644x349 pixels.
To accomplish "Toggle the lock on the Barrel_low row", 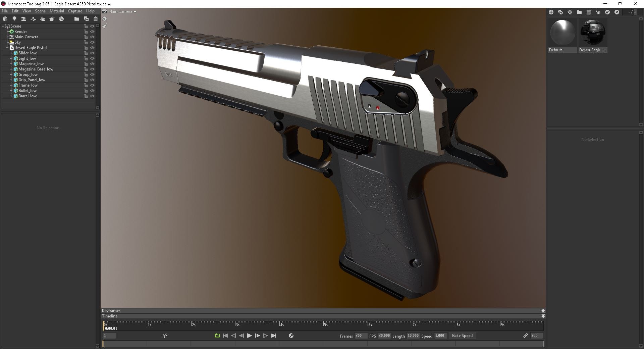I will [86, 96].
